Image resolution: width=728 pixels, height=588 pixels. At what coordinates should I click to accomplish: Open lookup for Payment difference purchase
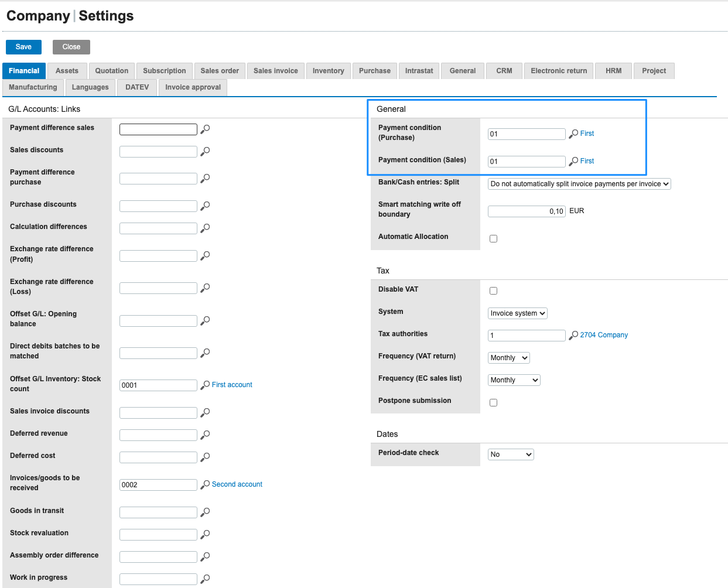click(205, 178)
